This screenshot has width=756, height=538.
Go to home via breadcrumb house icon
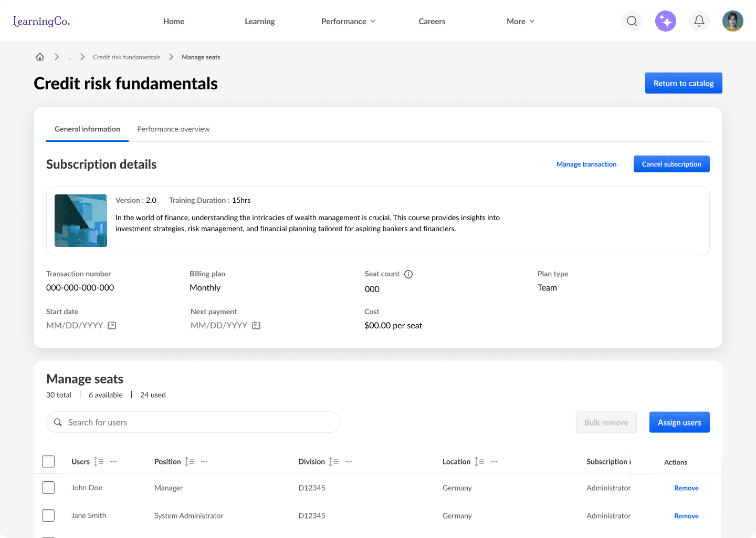pos(40,57)
